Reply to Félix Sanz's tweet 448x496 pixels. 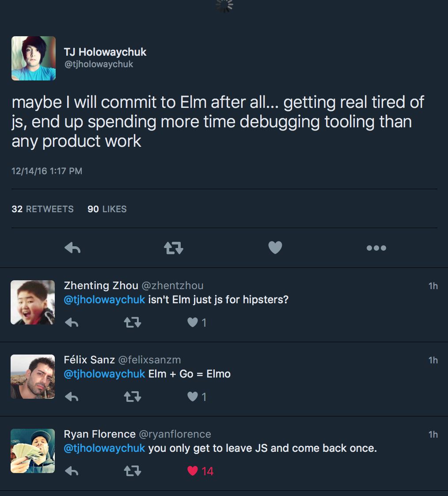coord(72,397)
